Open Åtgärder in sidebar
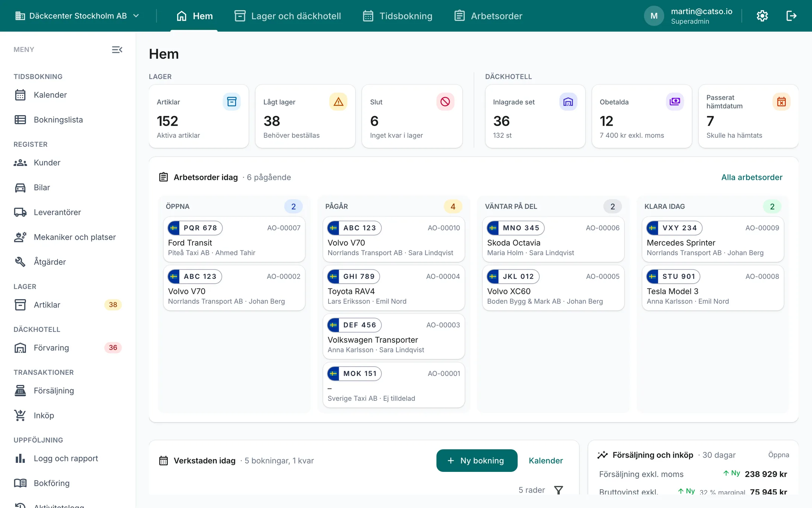The height and width of the screenshot is (508, 812). coord(68,262)
